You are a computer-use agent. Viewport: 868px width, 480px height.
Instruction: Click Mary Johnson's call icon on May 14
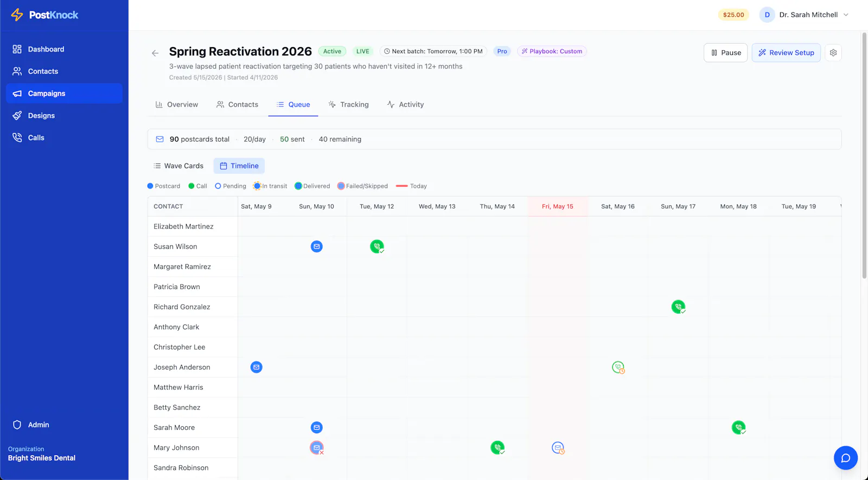(x=497, y=447)
